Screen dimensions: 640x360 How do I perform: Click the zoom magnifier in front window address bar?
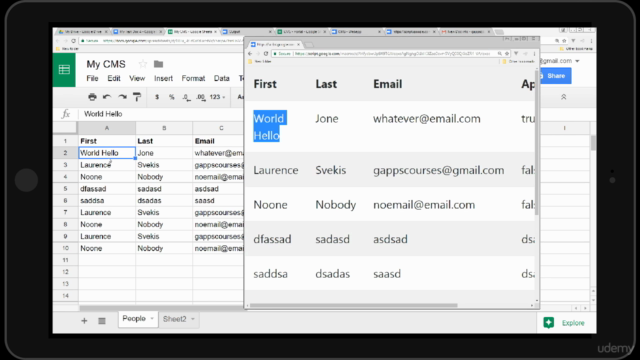coord(500,53)
